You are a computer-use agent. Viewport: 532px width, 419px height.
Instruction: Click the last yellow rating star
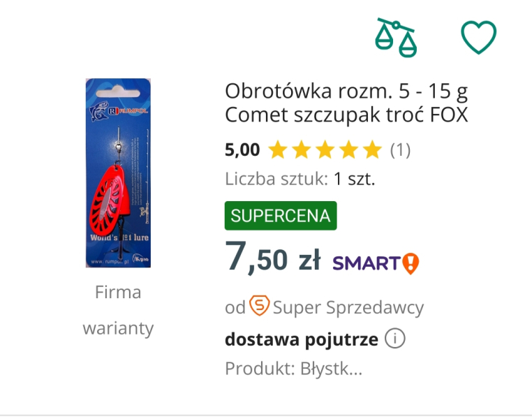click(x=372, y=149)
